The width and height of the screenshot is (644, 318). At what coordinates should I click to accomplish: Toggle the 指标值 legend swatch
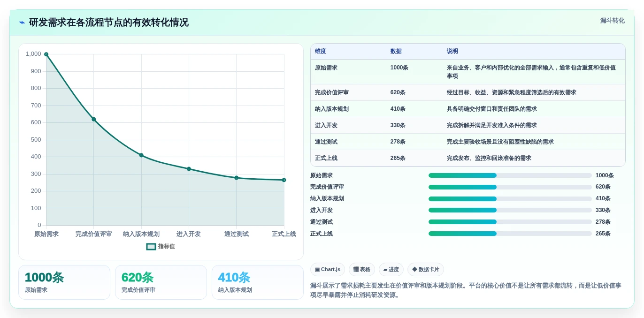151,246
